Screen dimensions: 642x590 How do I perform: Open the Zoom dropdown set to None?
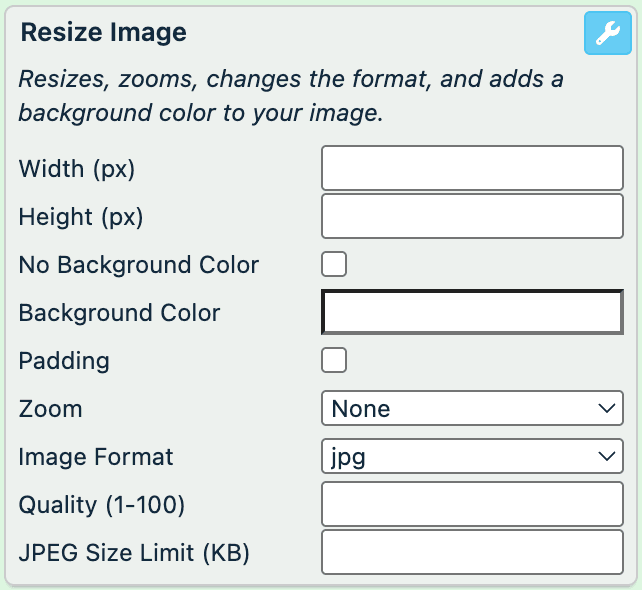tap(472, 408)
